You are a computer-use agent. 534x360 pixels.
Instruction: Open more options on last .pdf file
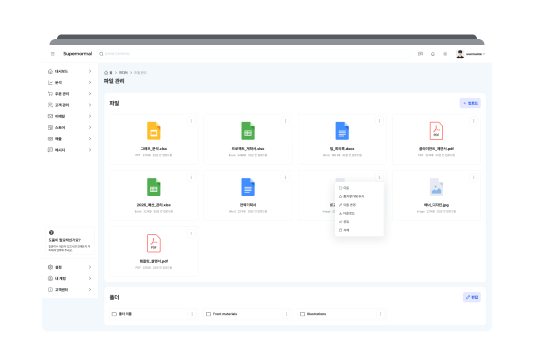coord(191,233)
